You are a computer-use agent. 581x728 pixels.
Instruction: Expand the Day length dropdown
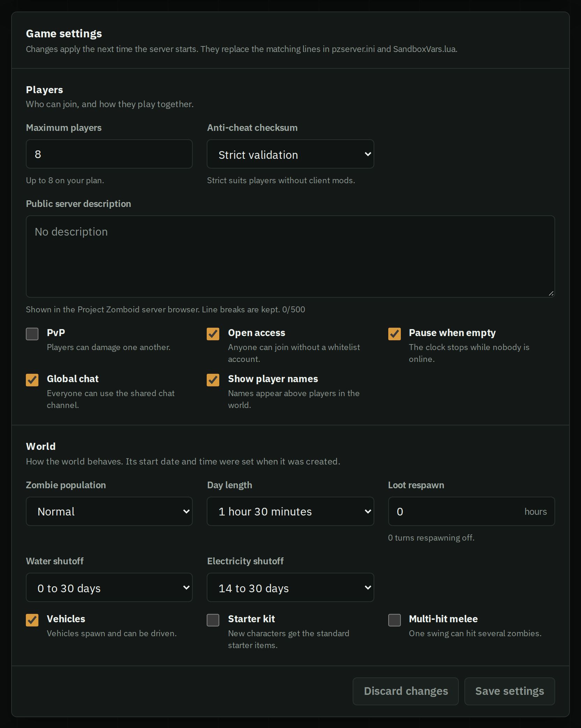click(290, 511)
